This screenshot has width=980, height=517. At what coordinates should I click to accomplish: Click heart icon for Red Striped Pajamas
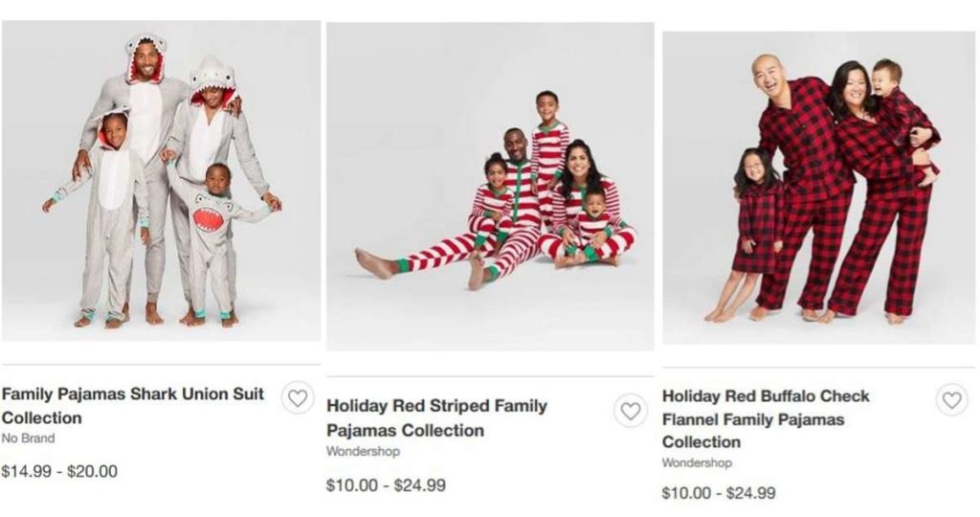pos(630,411)
